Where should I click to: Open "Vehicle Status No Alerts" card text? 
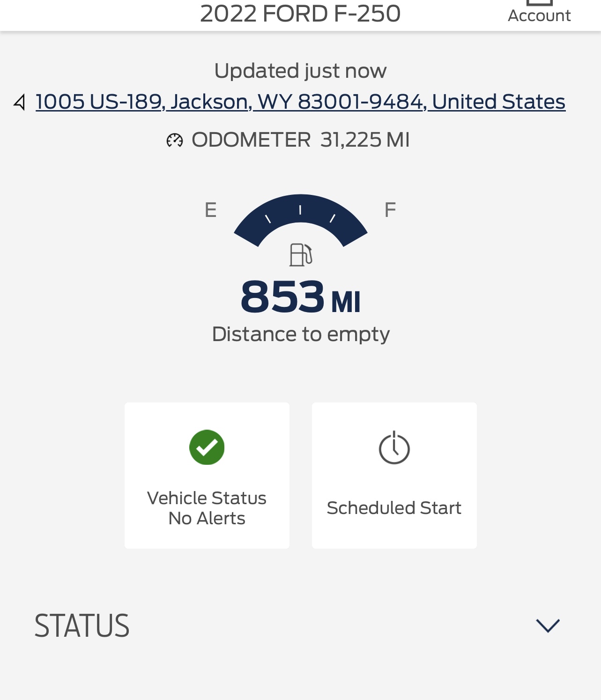tap(207, 508)
